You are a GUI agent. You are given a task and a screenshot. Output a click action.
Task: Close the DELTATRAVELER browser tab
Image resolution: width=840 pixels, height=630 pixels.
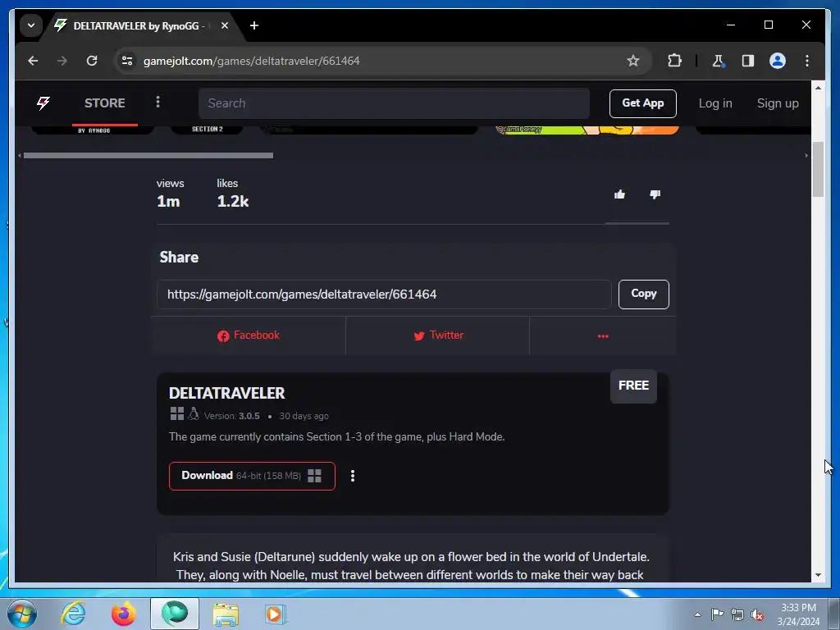[x=225, y=25]
